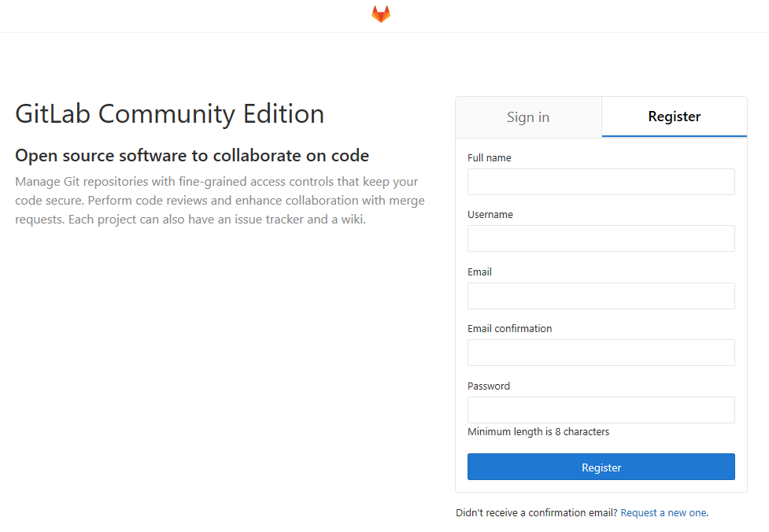Image resolution: width=769 pixels, height=532 pixels.
Task: Click the 'Minimum length is 8 characters' hint
Action: tap(538, 432)
